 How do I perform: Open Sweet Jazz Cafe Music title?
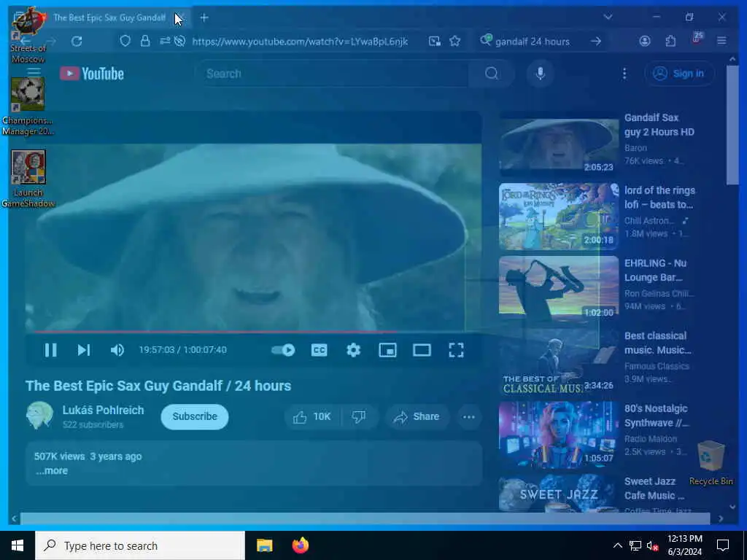(x=654, y=489)
